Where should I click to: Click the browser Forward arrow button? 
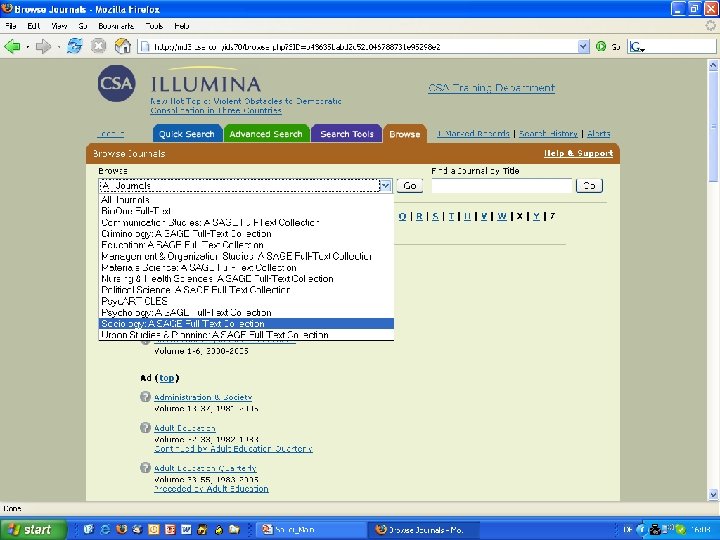point(44,46)
